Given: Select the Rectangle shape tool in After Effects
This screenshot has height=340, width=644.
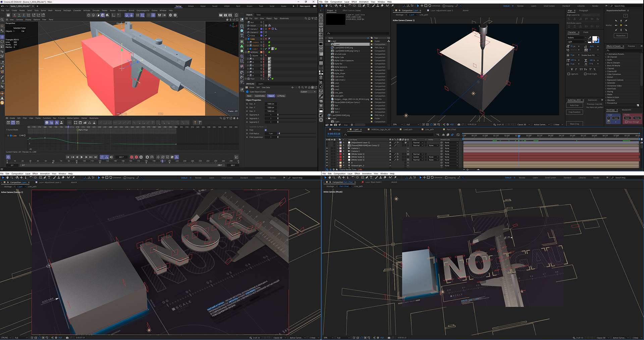Looking at the screenshot, I should point(360,6).
